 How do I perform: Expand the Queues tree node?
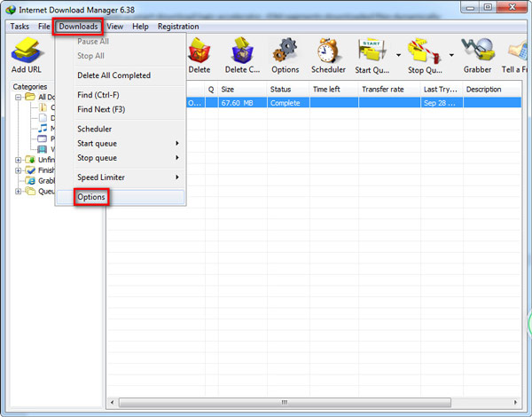(19, 191)
